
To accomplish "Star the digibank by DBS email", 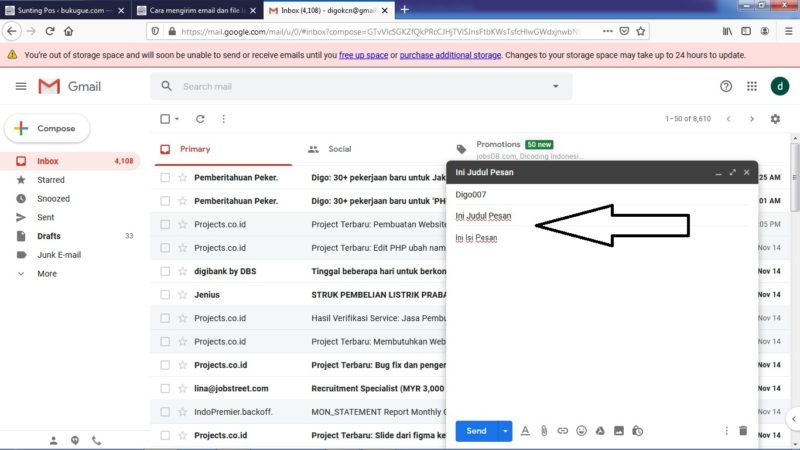I will click(183, 271).
